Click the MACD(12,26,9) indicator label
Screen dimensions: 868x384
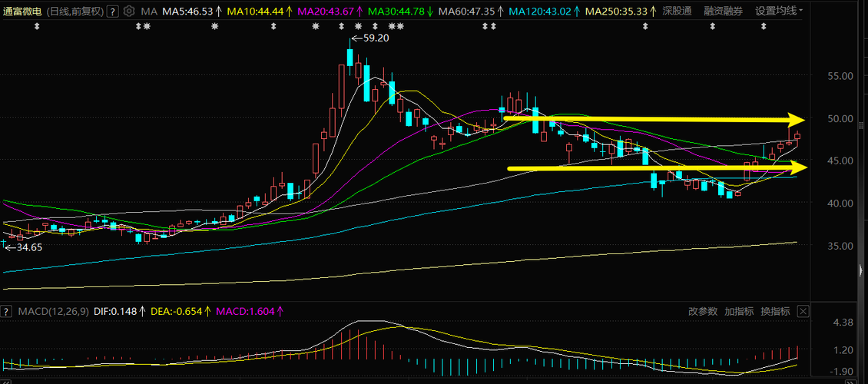tap(54, 312)
